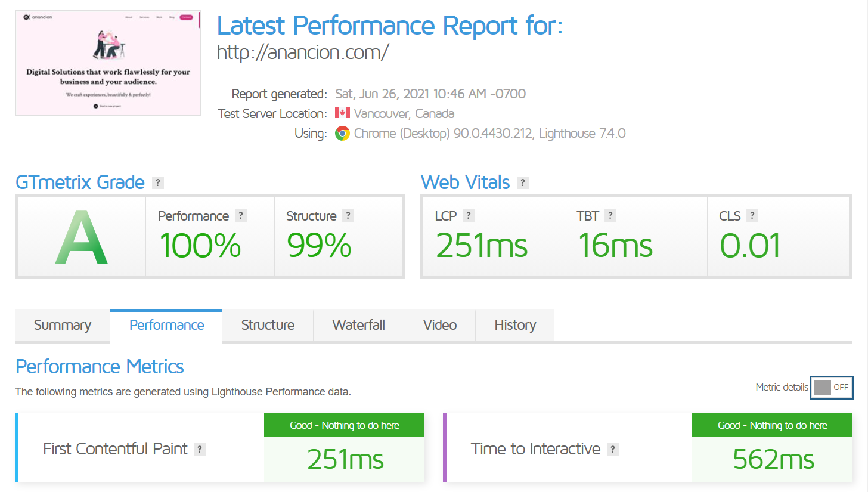Open the Video tab
This screenshot has width=868, height=492.
(439, 325)
